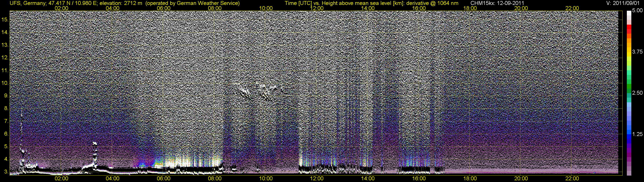Click '16:00' on the bottom time axis
This screenshot has width=644, height=182.
click(x=419, y=179)
